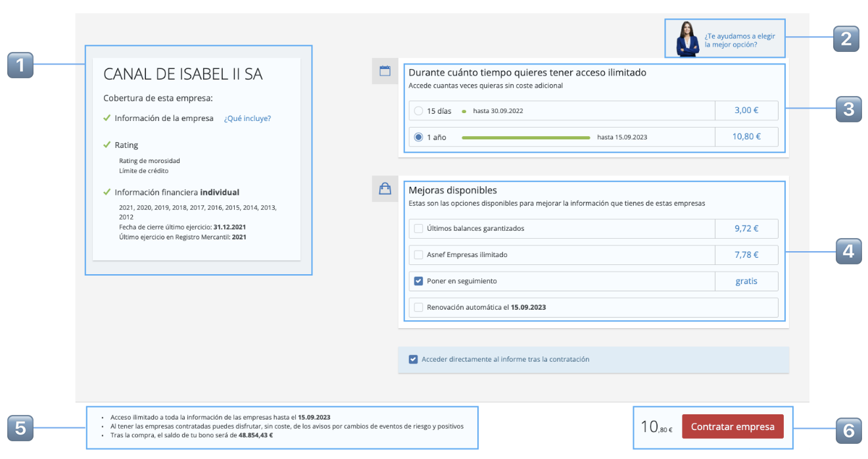Click the advisor woman avatar image

(x=688, y=39)
